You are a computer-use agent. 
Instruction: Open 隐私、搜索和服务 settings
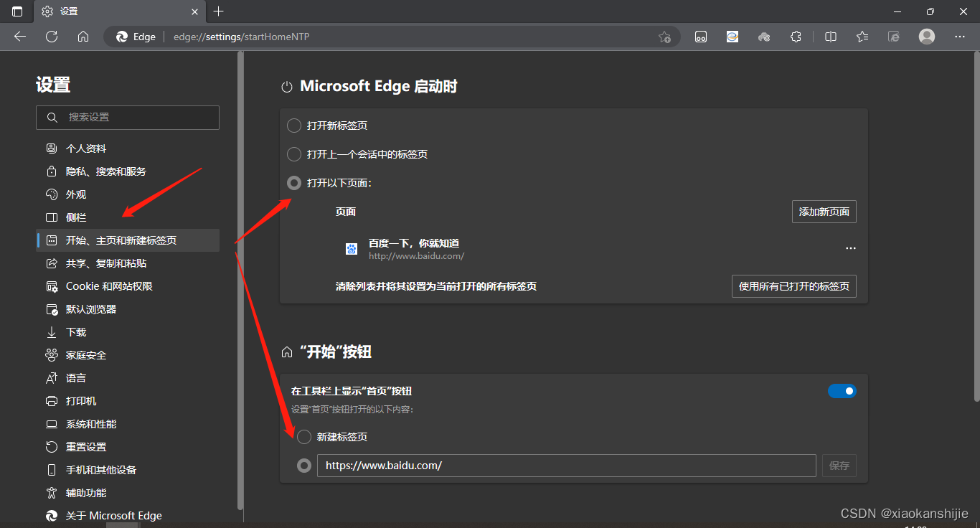pyautogui.click(x=128, y=171)
